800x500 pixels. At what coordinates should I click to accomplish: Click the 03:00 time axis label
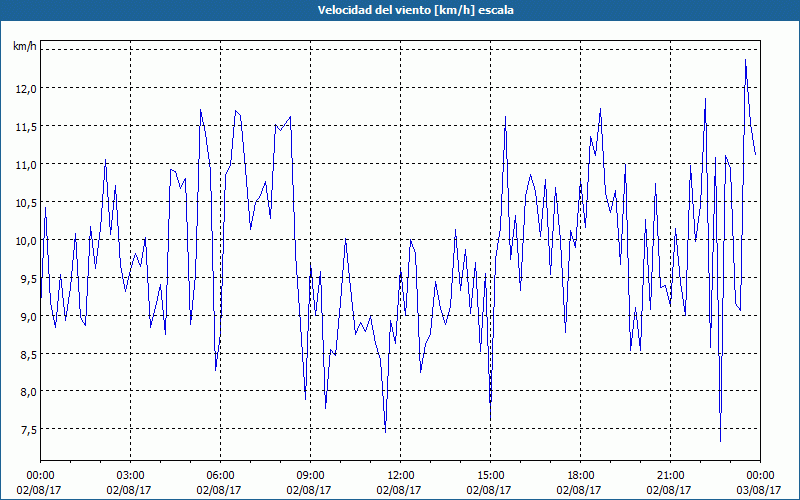131,476
